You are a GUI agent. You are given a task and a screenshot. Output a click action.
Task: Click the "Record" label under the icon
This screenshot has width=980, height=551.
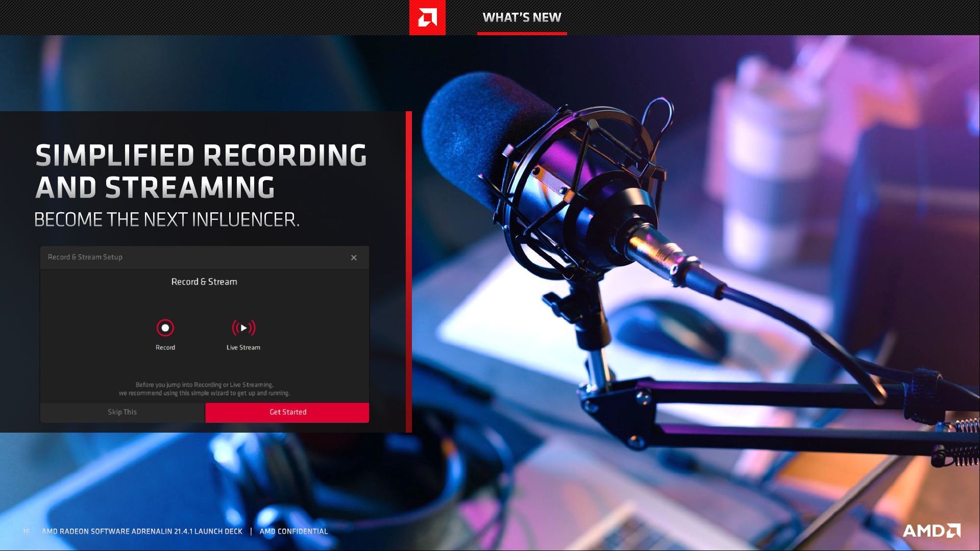pyautogui.click(x=165, y=347)
